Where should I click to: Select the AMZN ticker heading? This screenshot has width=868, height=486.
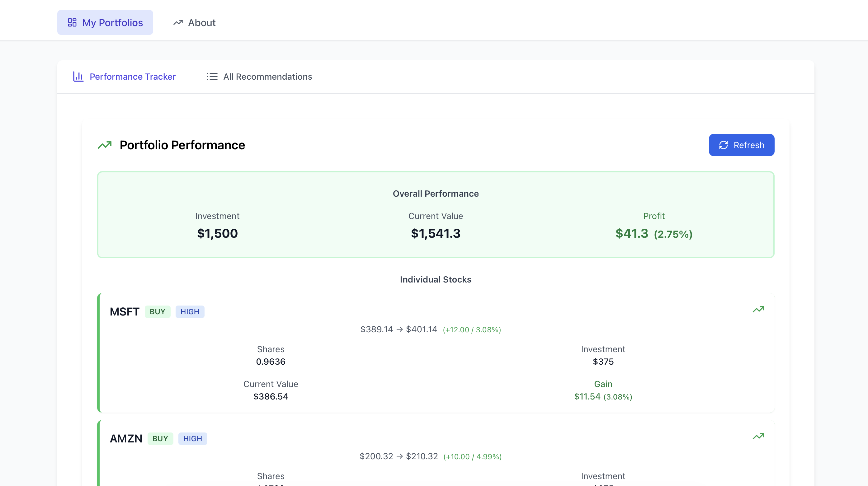126,439
